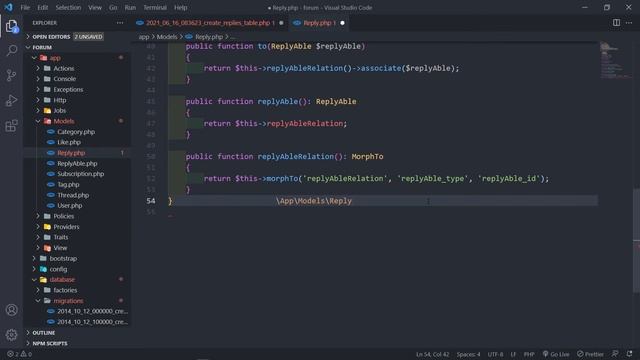Switch to the Reply.php editor tab

click(x=319, y=23)
